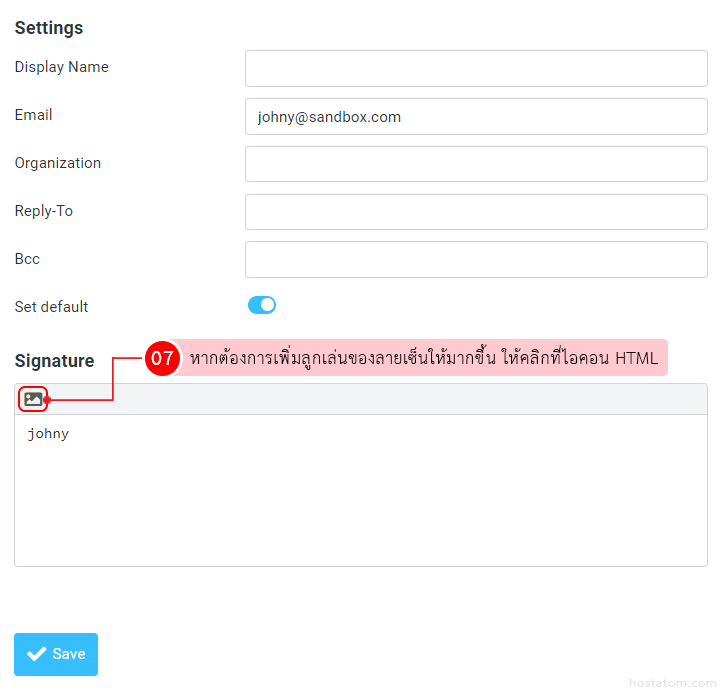Click the Email field containing johny@sandbox.com

click(476, 116)
